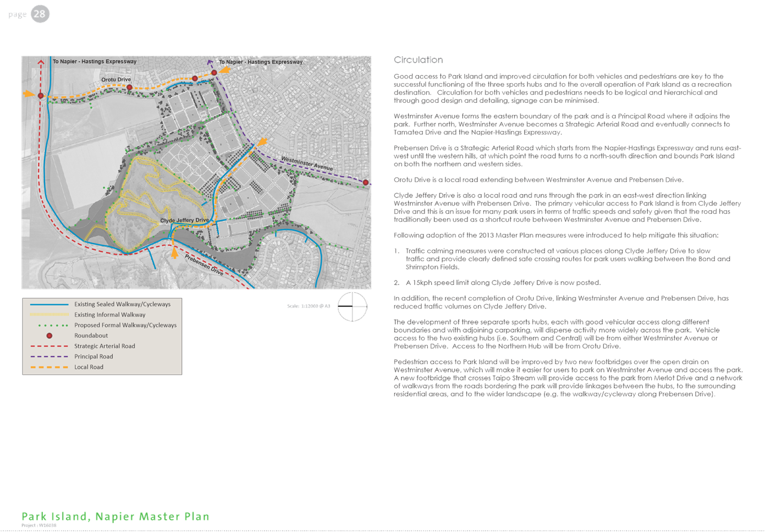The width and height of the screenshot is (765, 532).
Task: Click the yellow informal walkway legend sample
Action: click(49, 315)
